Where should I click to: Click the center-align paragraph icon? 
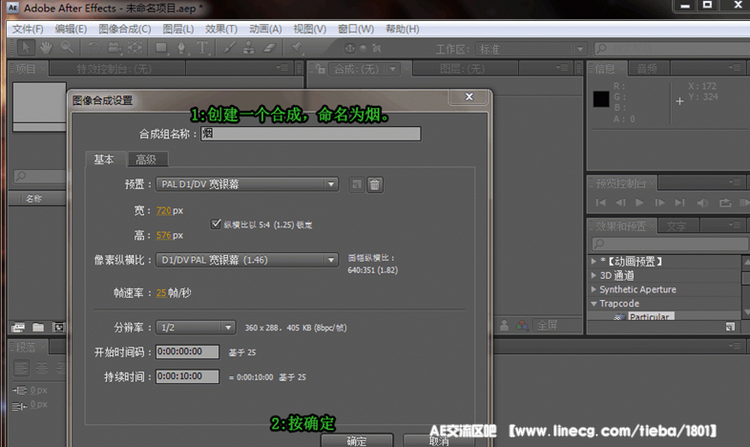[x=42, y=368]
